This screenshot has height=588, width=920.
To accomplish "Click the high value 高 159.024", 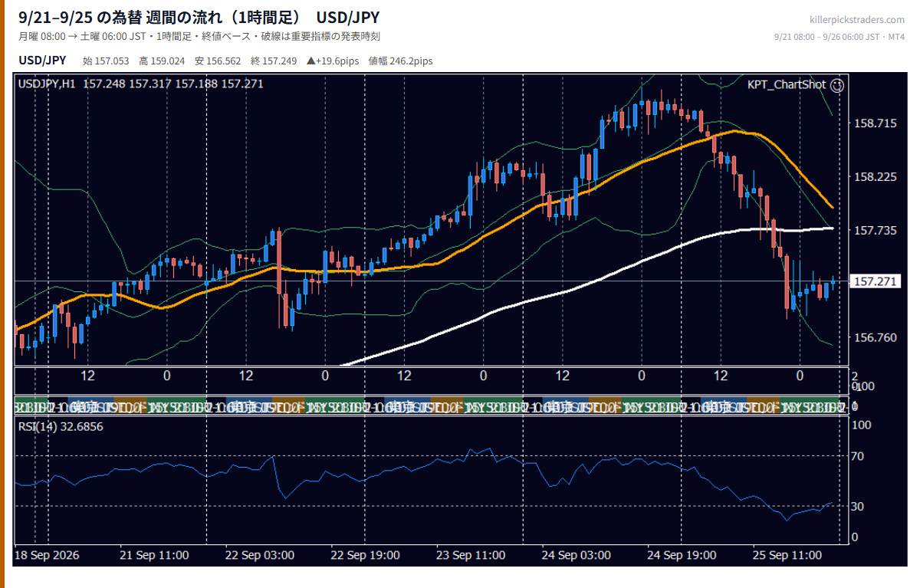I will click(162, 61).
